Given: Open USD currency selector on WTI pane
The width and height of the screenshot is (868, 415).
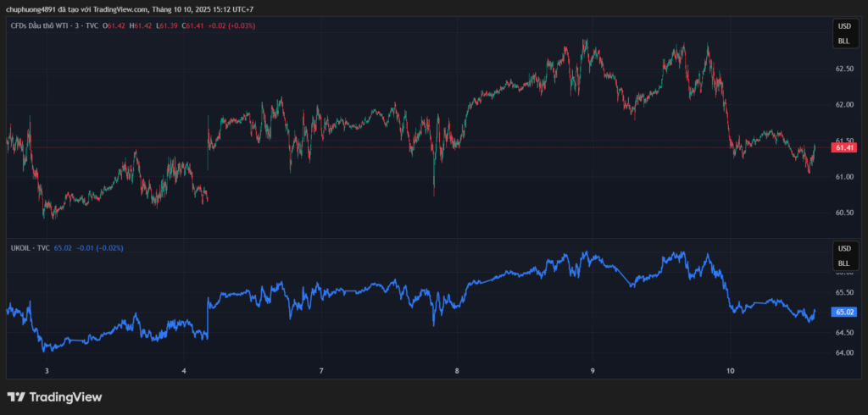Looking at the screenshot, I should (843, 26).
